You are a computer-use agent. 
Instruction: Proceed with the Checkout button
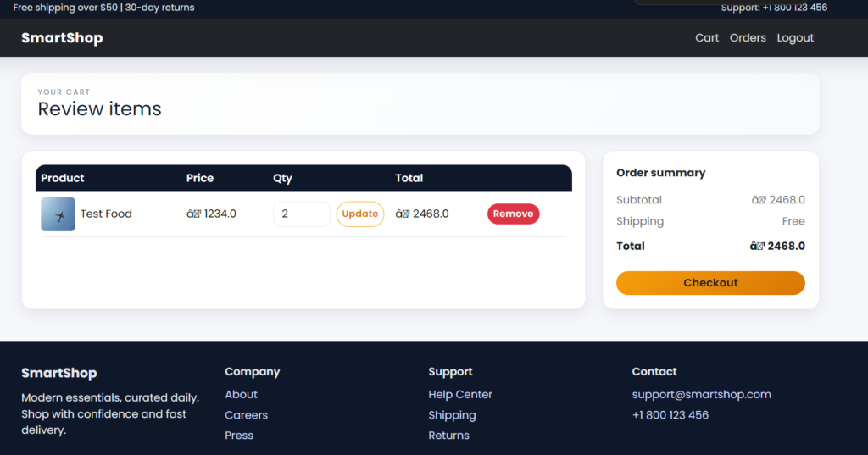[x=710, y=283]
